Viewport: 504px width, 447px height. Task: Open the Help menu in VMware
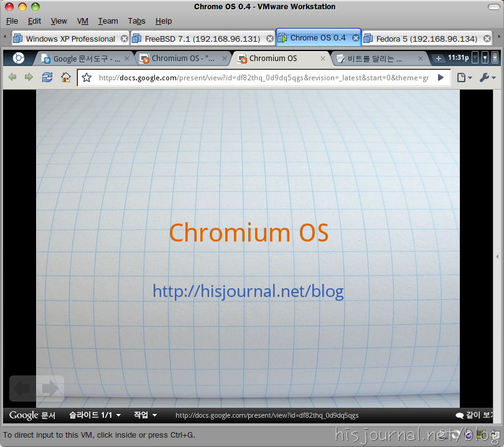(x=164, y=21)
